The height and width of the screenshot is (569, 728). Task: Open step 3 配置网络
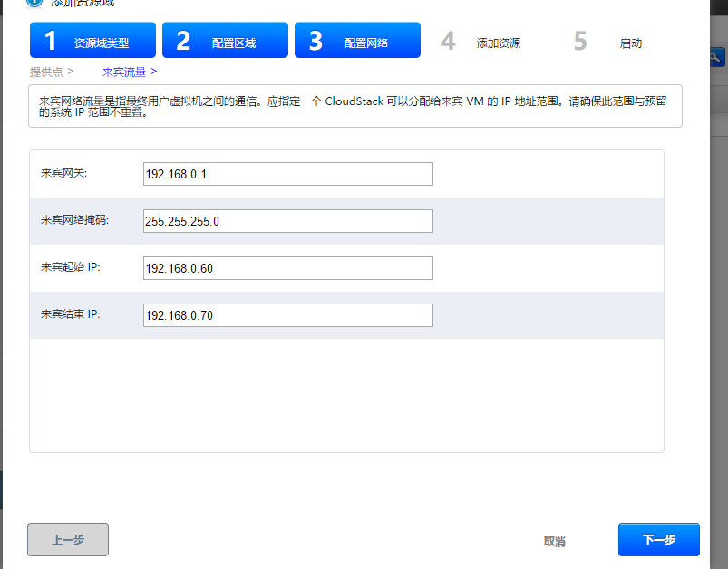pos(357,41)
